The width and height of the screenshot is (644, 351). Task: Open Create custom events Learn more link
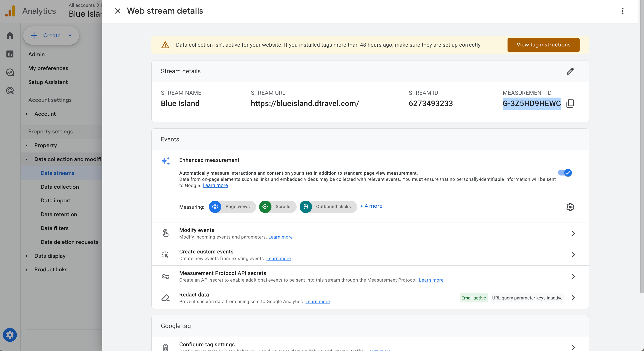point(278,258)
